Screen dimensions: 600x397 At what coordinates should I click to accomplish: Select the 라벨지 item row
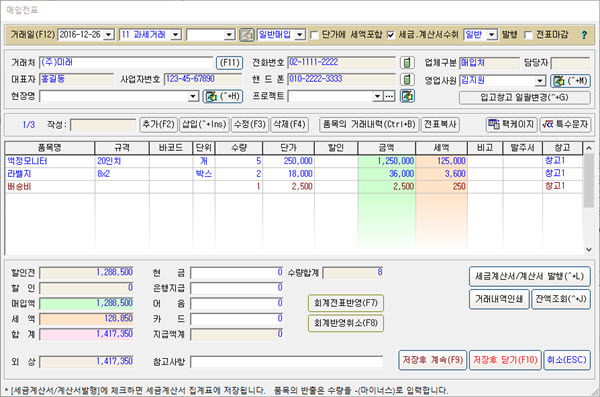tap(293, 174)
